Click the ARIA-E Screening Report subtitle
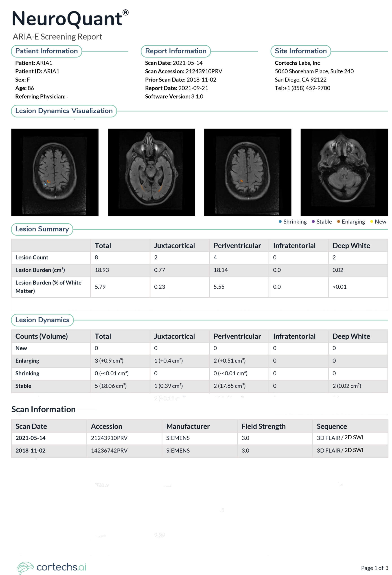The image size is (392, 575). coord(57,37)
